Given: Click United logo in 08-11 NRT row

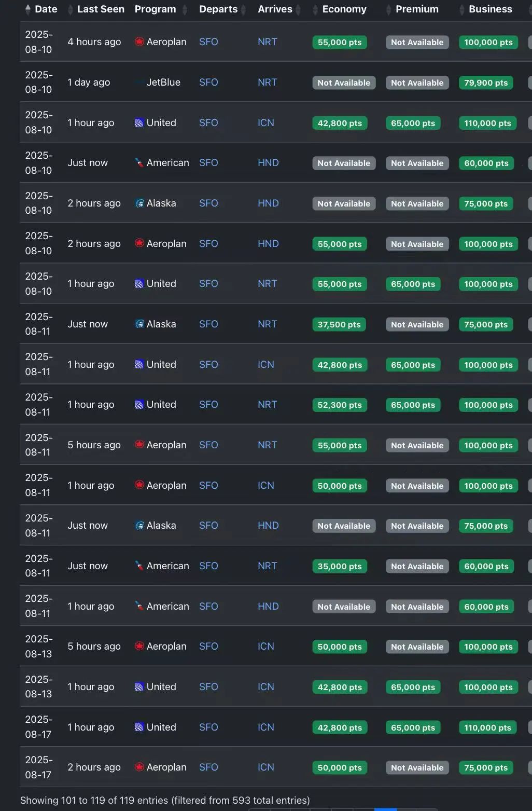Looking at the screenshot, I should coord(139,405).
